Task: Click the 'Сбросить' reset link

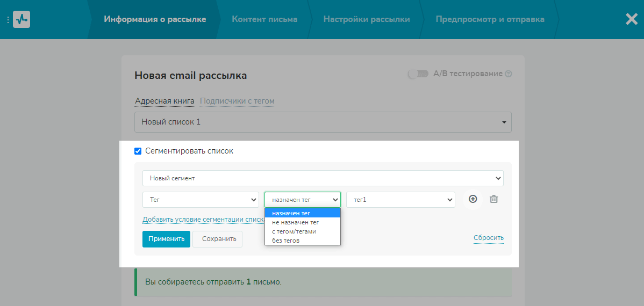Action: (x=488, y=238)
